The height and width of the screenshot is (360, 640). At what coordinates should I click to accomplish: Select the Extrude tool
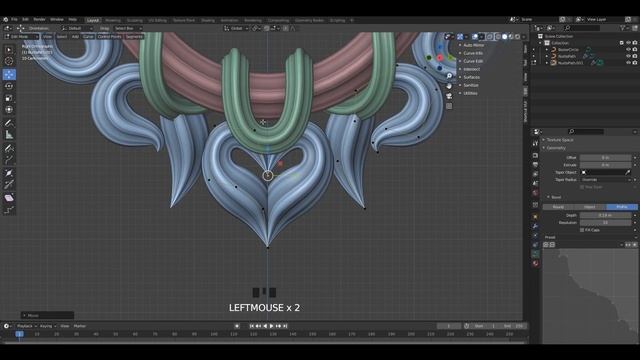[x=9, y=160]
